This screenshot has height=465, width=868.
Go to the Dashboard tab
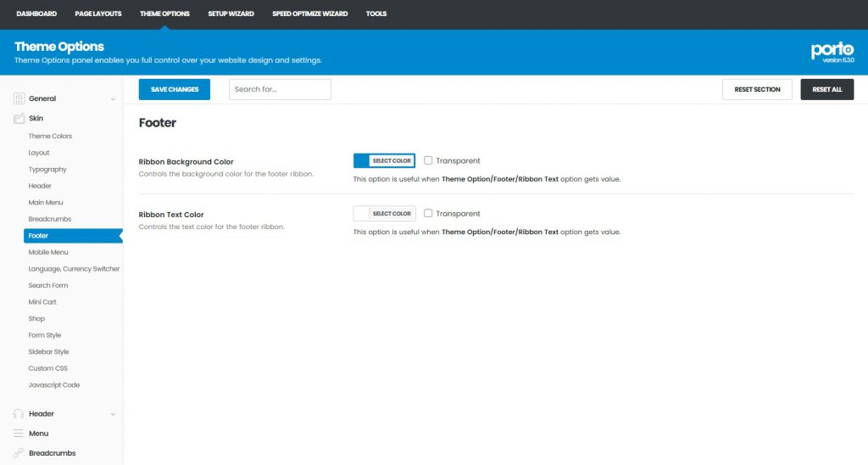(x=36, y=14)
